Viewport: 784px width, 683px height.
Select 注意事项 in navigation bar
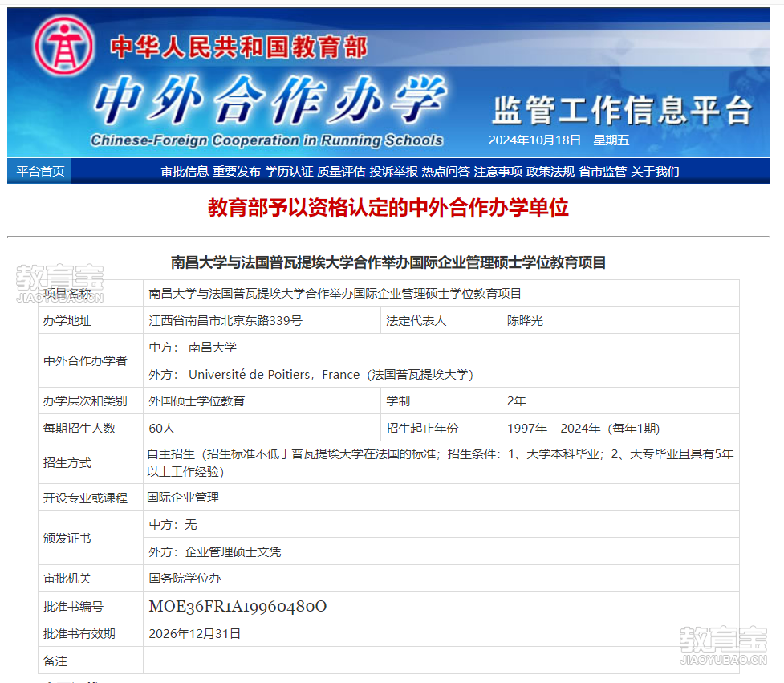pos(498,172)
